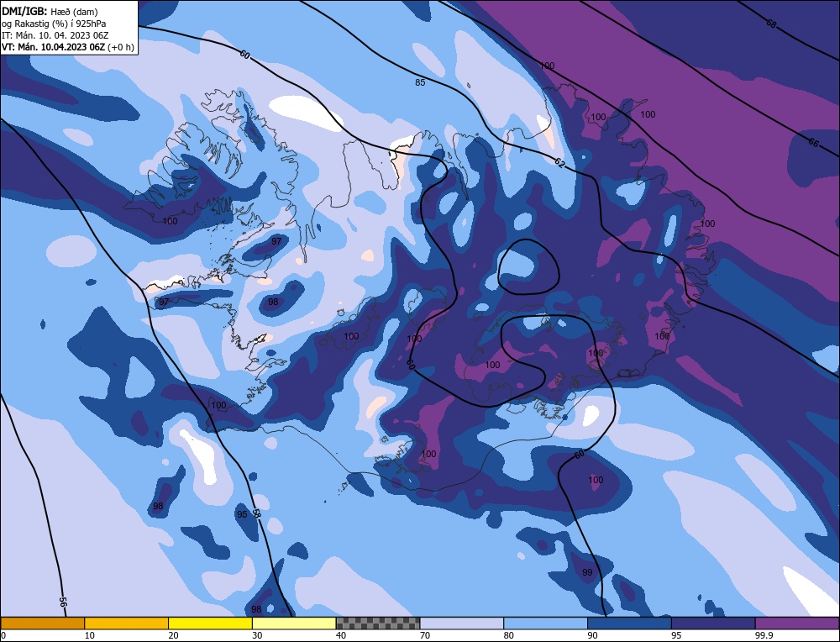Click the dark orange 0–10 legend swatch
The image size is (840, 642).
(x=42, y=623)
